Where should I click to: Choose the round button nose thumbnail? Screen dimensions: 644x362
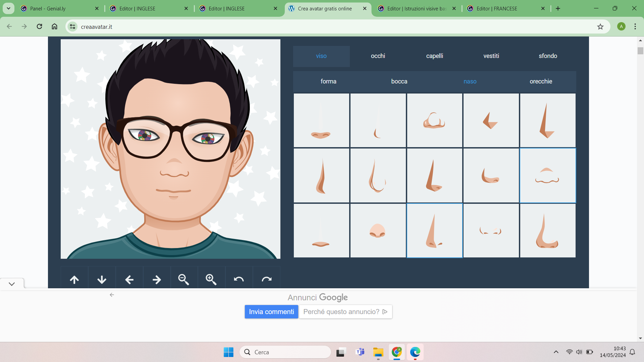pyautogui.click(x=378, y=231)
